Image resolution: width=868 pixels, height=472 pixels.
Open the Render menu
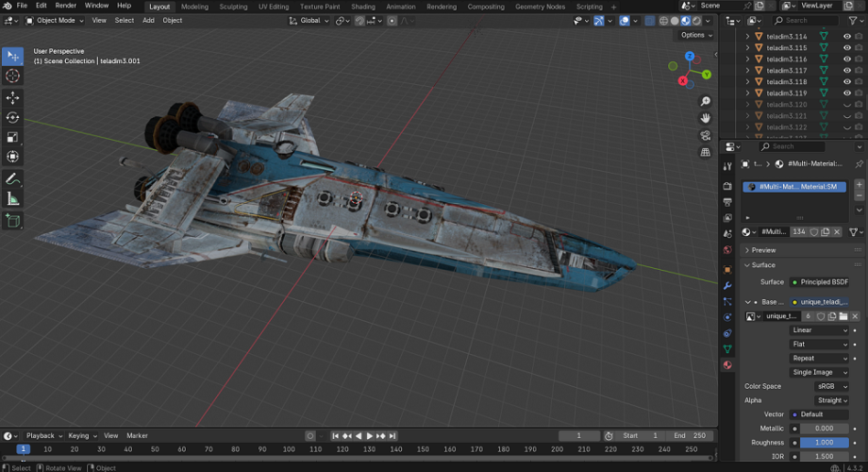[x=66, y=6]
